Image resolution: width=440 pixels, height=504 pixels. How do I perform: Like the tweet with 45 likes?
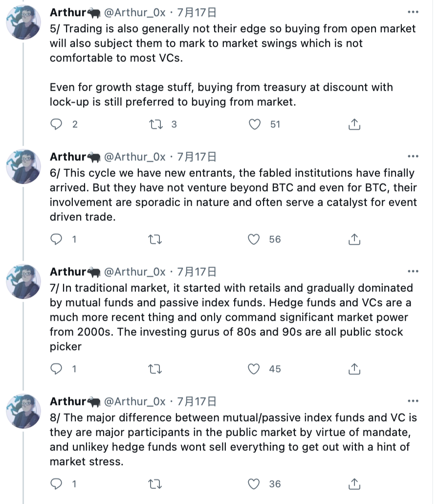pos(254,369)
